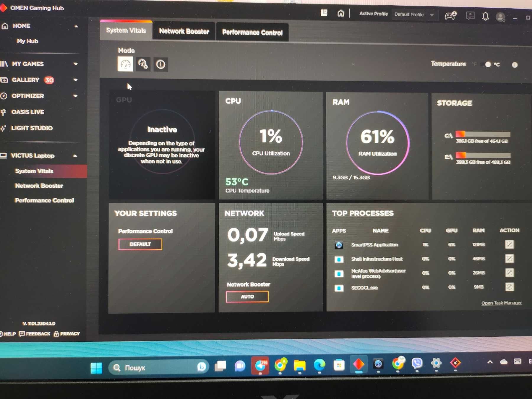Select the speedometer Mode icon
Image resolution: width=532 pixels, height=399 pixels.
pyautogui.click(x=125, y=64)
